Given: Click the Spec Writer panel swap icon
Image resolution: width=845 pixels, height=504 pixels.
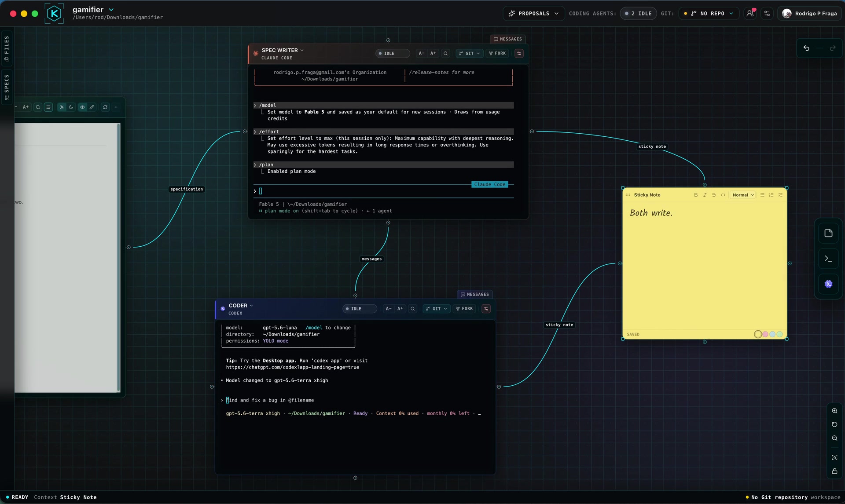Looking at the screenshot, I should (x=519, y=54).
